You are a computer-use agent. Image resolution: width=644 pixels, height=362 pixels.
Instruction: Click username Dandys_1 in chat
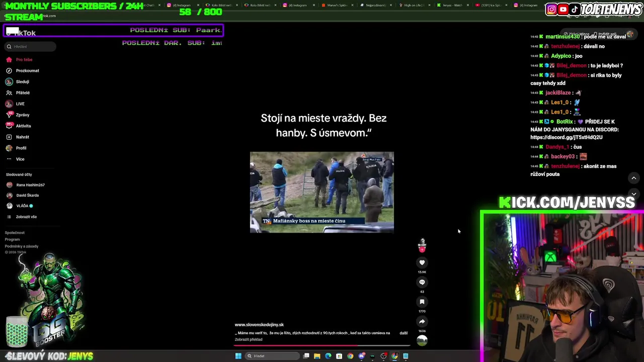[x=556, y=147]
